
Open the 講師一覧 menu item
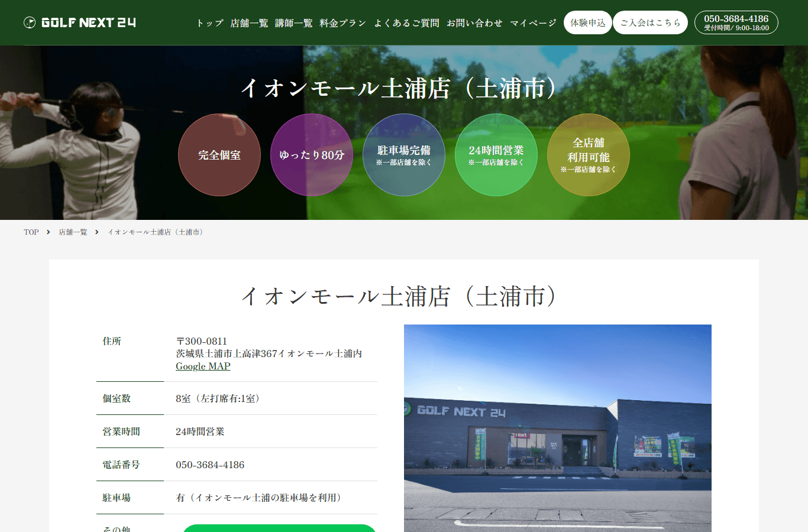tap(293, 23)
